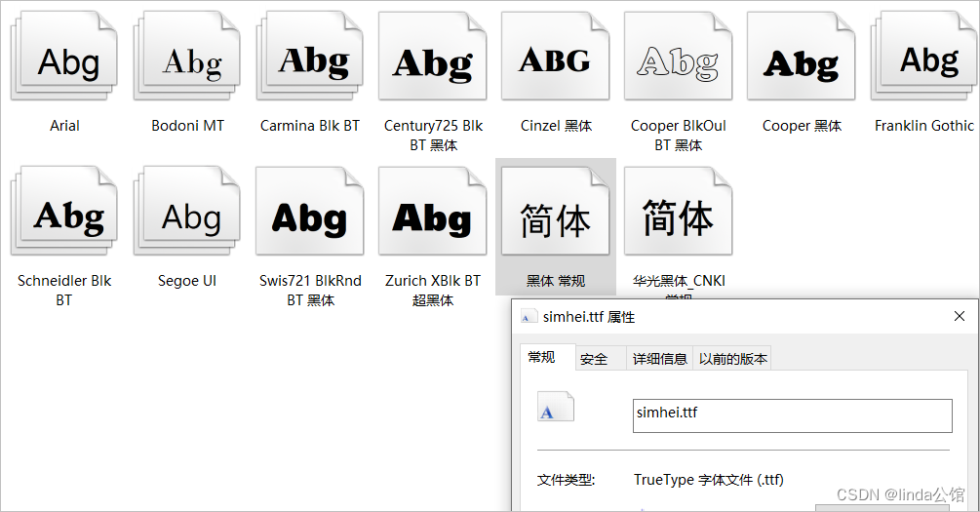Select the Zurich XBlk BT font icon
The image size is (980, 512).
[x=433, y=212]
